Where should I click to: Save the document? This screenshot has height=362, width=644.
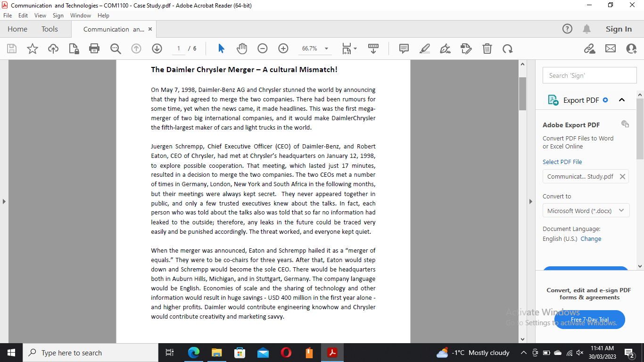point(11,49)
